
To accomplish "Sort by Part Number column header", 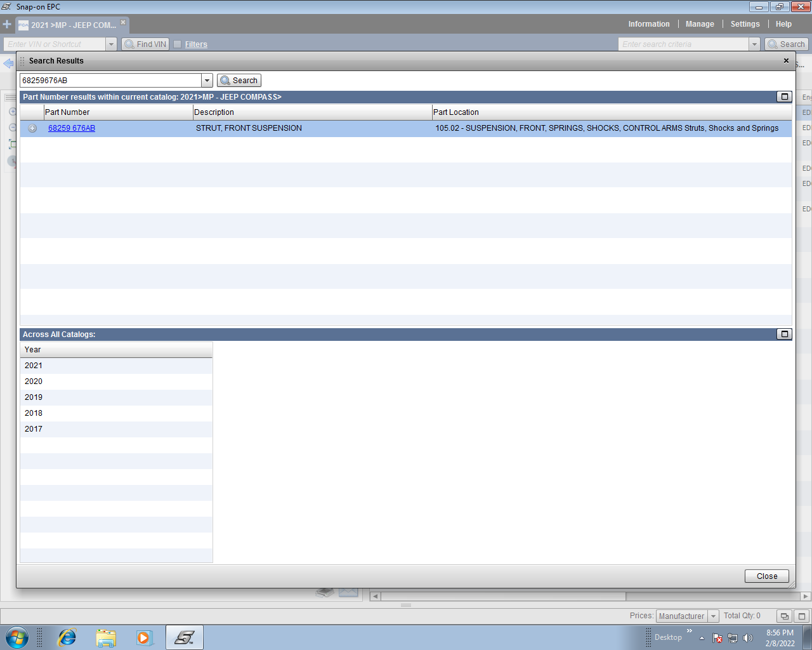I will pyautogui.click(x=118, y=112).
